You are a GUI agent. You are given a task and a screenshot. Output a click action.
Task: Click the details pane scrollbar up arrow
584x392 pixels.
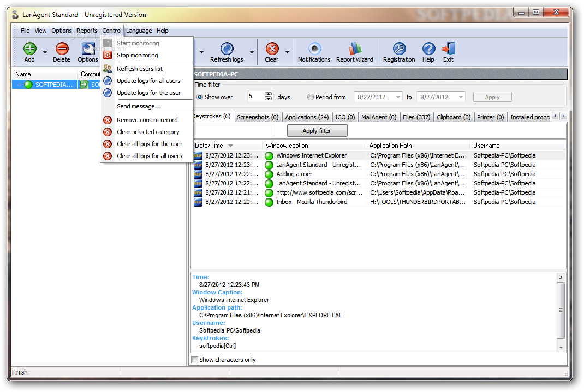tap(561, 278)
